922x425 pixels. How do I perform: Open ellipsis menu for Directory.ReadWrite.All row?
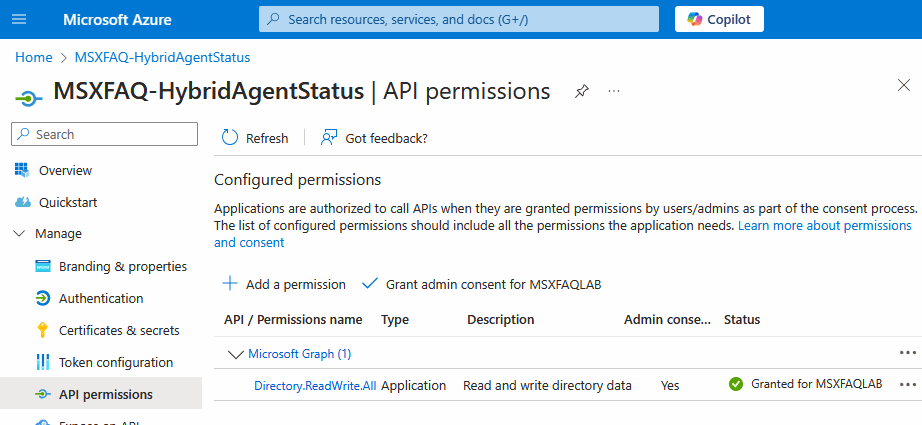(908, 384)
